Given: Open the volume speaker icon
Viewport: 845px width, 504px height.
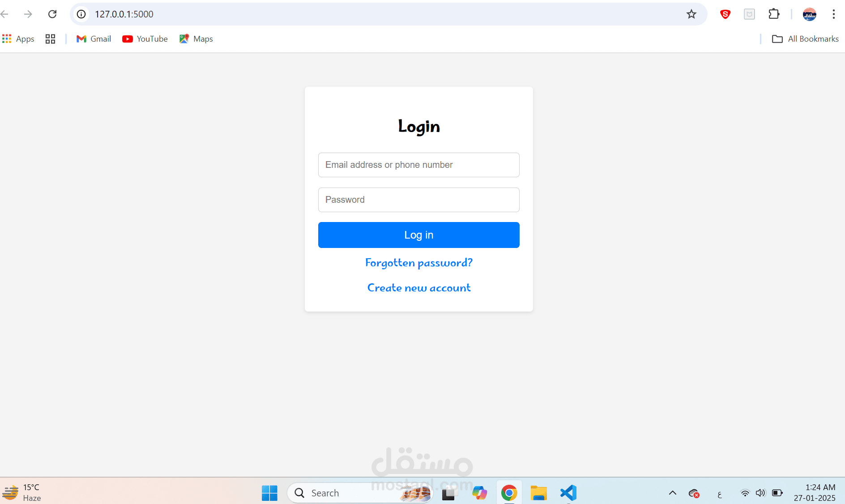Looking at the screenshot, I should coord(760,493).
